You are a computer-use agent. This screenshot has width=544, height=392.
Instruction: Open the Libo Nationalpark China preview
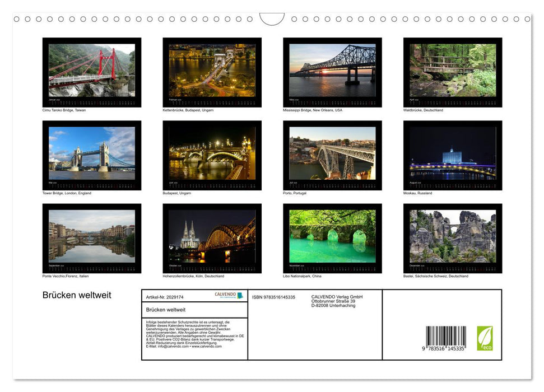[x=332, y=237]
